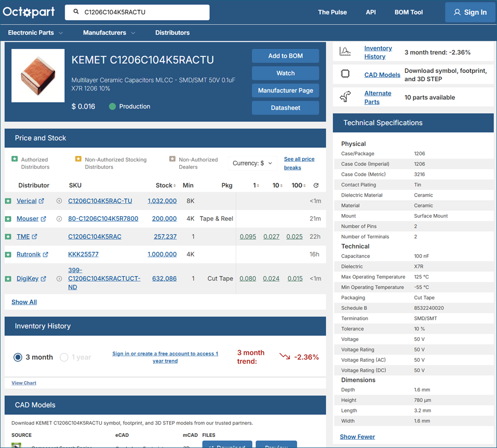Click the CAD Models chip icon
This screenshot has height=448, width=497.
coord(345,73)
